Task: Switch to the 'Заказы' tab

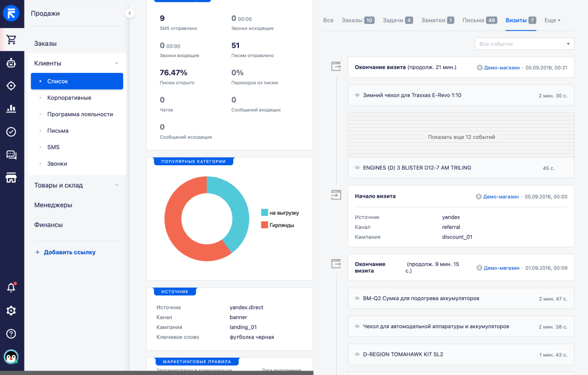Action: point(357,20)
